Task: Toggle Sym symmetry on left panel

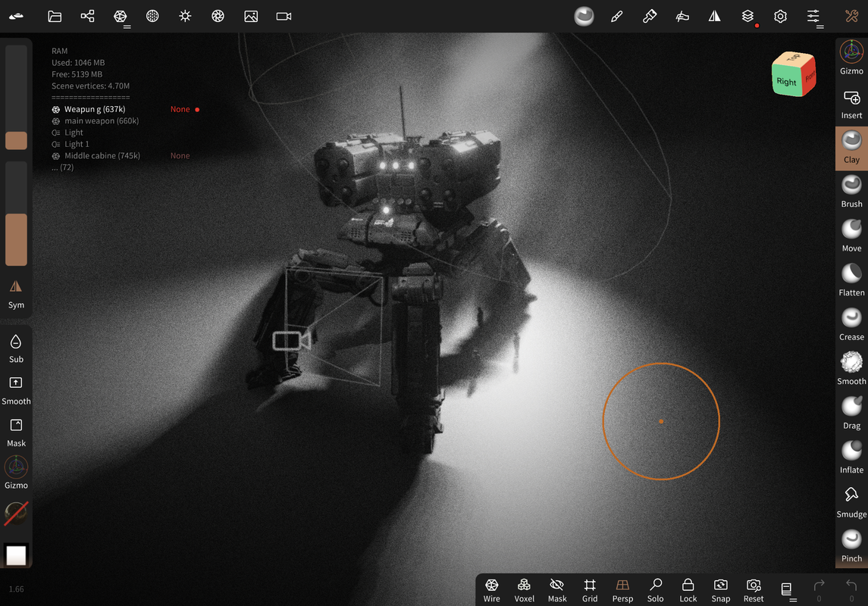Action: click(16, 294)
